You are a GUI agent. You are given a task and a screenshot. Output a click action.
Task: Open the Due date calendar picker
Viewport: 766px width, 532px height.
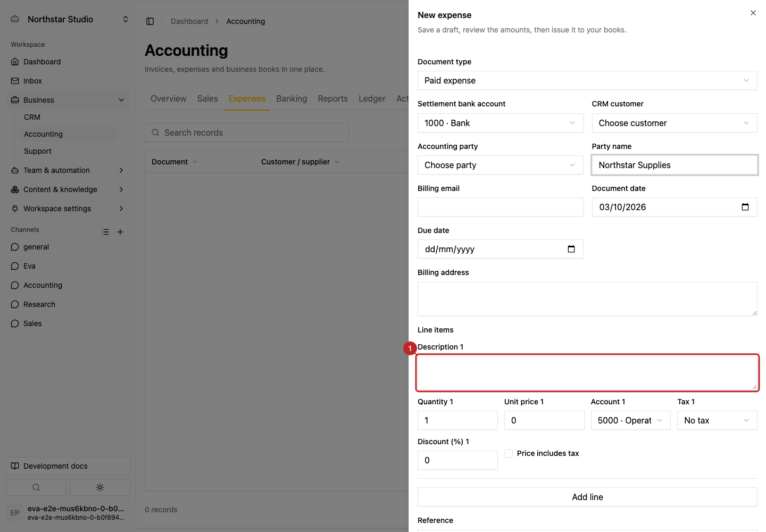[x=571, y=249]
